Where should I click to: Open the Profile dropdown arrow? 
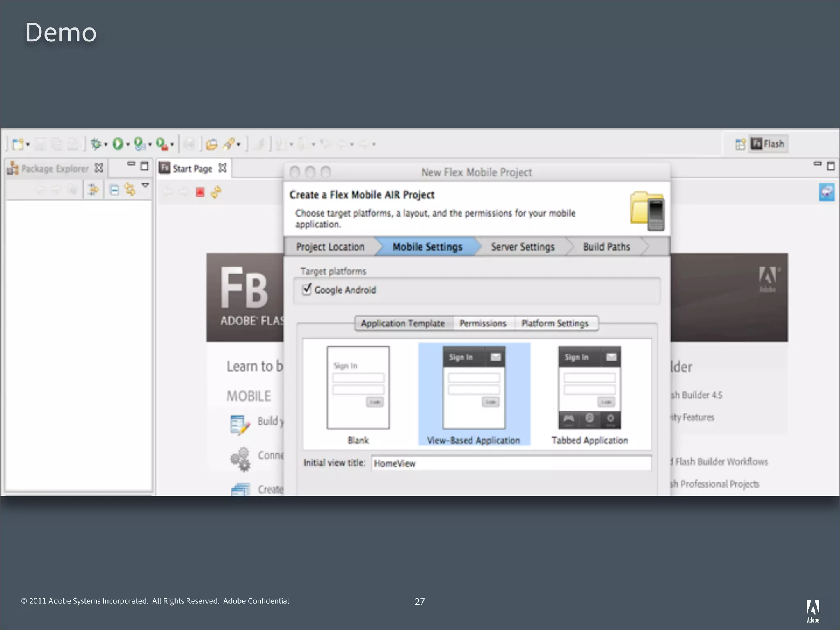click(150, 144)
